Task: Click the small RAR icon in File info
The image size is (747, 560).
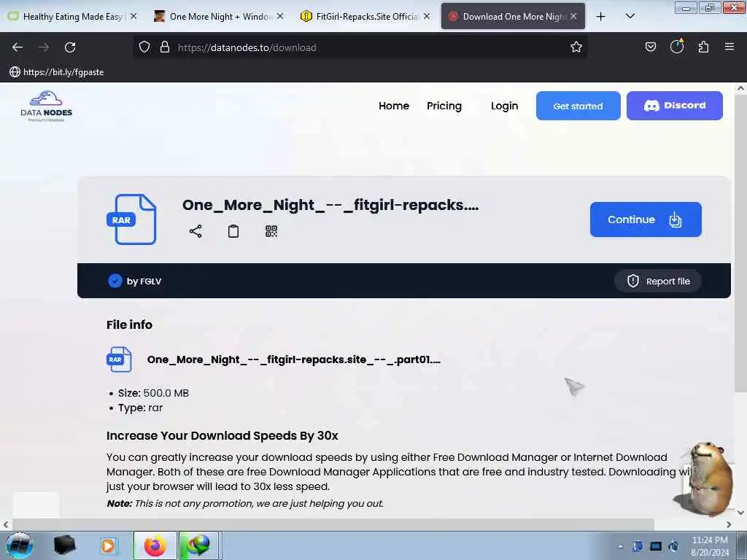Action: pos(119,359)
